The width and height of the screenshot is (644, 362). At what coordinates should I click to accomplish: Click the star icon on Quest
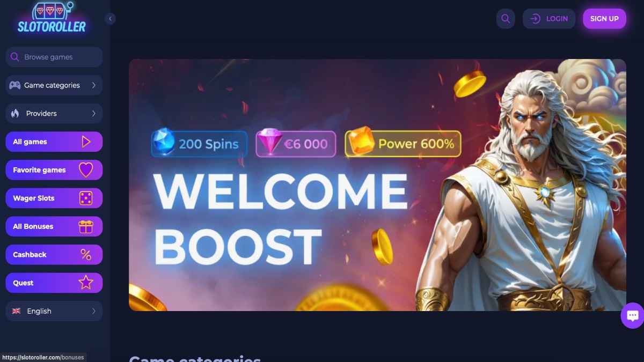86,283
